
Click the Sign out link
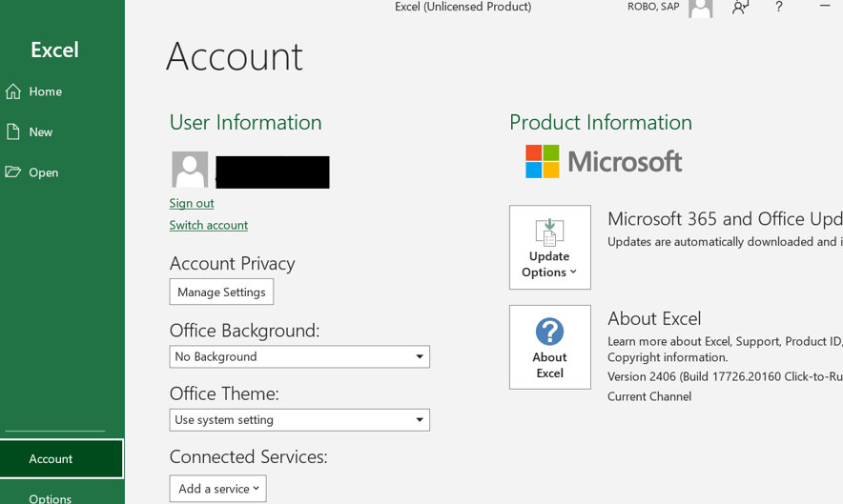192,203
